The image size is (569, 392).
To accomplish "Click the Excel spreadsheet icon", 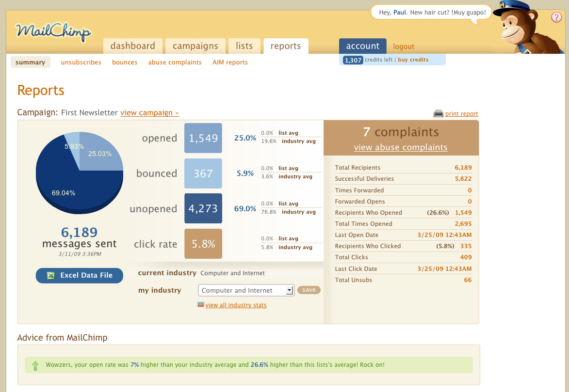I will click(x=50, y=275).
